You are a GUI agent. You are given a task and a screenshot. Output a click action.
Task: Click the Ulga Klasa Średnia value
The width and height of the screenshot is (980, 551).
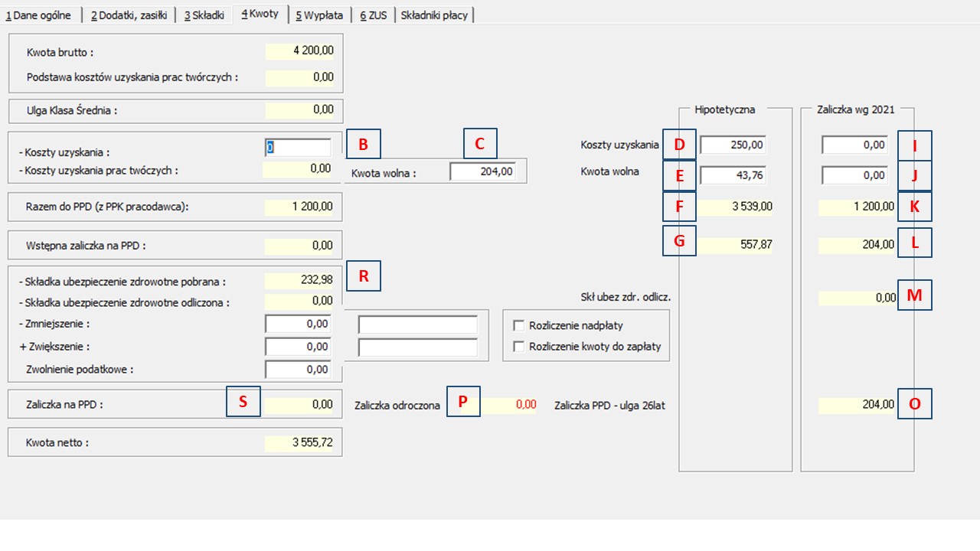pos(300,109)
